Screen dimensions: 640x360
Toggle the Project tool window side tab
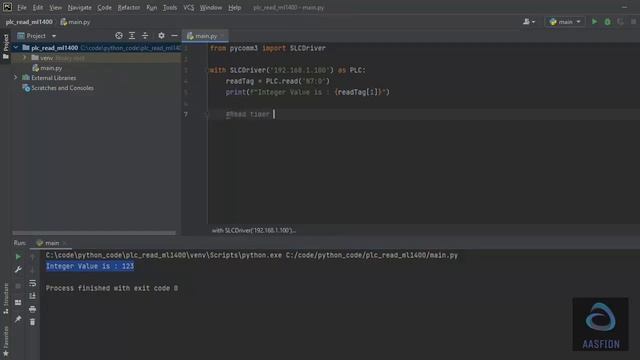5,46
